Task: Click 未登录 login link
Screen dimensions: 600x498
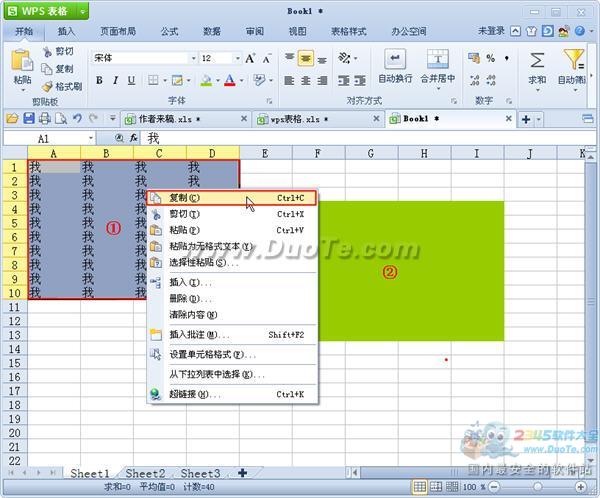Action: (x=491, y=31)
